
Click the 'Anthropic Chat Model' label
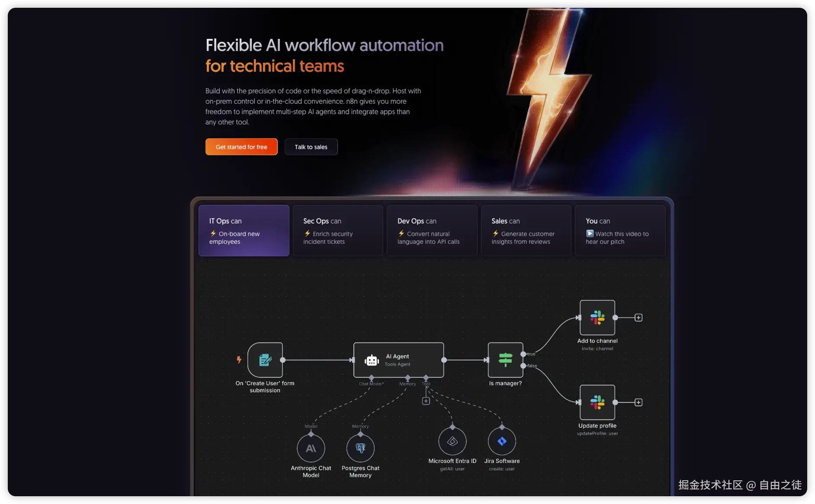click(x=311, y=472)
